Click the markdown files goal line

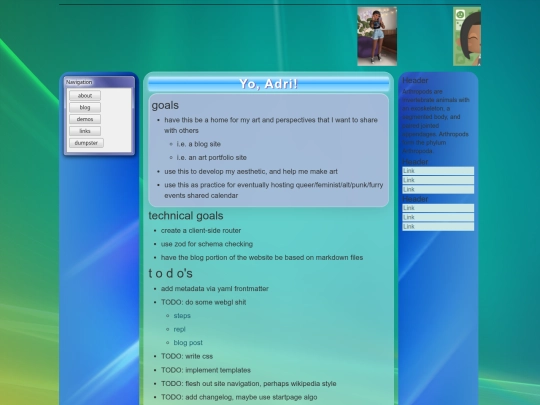[262, 257]
